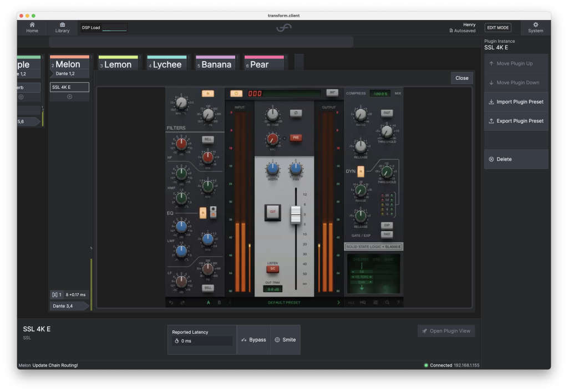Image resolution: width=568 pixels, height=392 pixels.
Task: Select the Pear channel tab
Action: (x=263, y=63)
